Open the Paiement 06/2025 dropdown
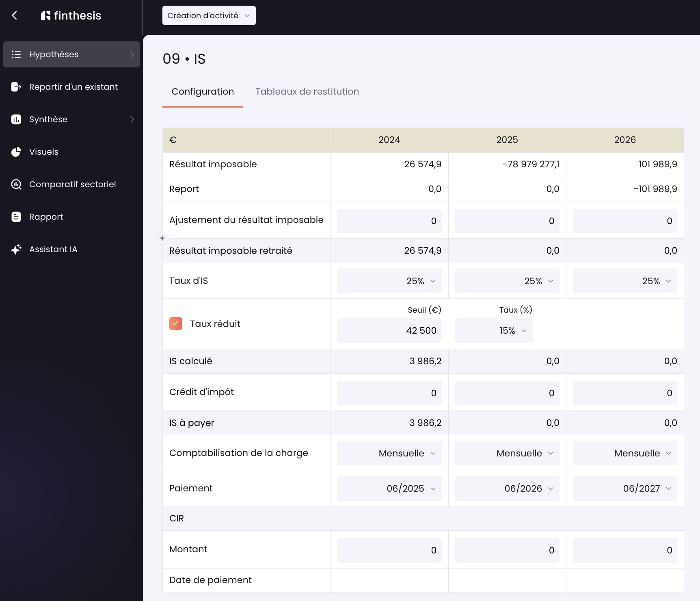 click(x=389, y=489)
